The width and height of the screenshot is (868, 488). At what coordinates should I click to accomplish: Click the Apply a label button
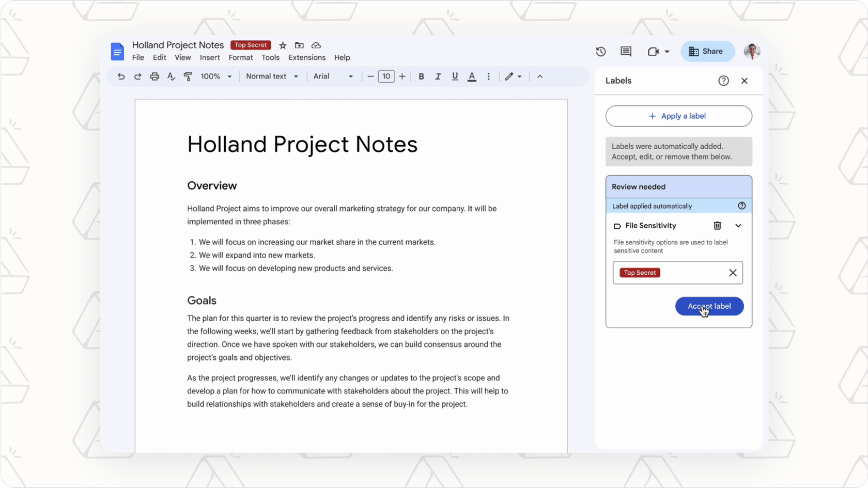tap(678, 116)
